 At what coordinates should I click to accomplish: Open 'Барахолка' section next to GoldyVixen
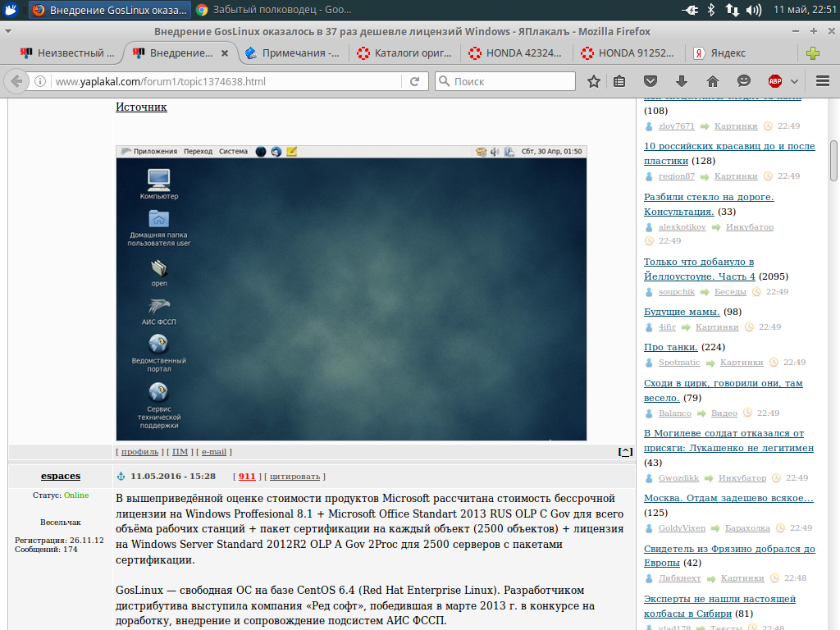[x=747, y=528]
